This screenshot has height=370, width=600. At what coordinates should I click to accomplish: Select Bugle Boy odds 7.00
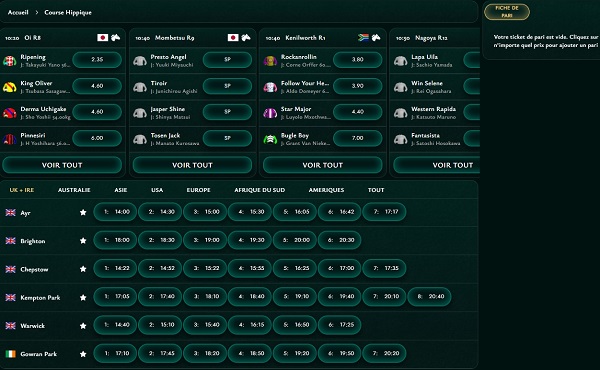pos(358,138)
